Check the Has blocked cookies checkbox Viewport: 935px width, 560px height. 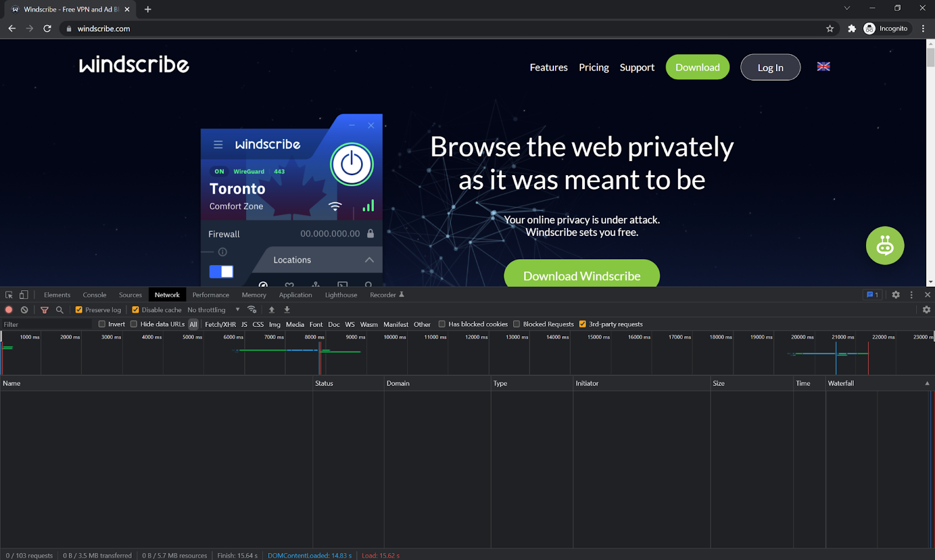pos(442,324)
